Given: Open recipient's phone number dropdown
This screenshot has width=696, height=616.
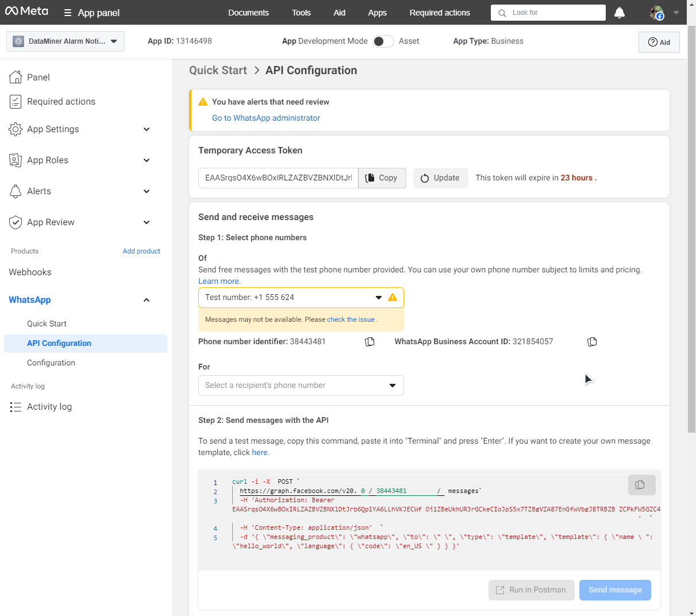Looking at the screenshot, I should (x=301, y=386).
